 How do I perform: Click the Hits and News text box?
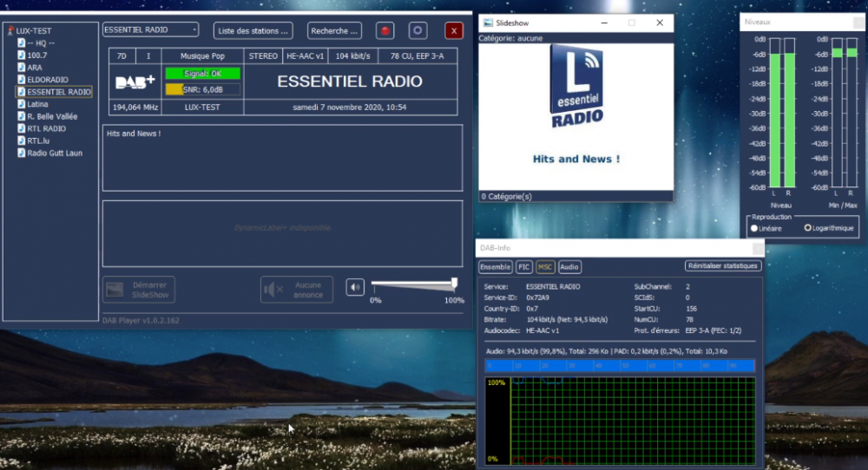(x=282, y=158)
